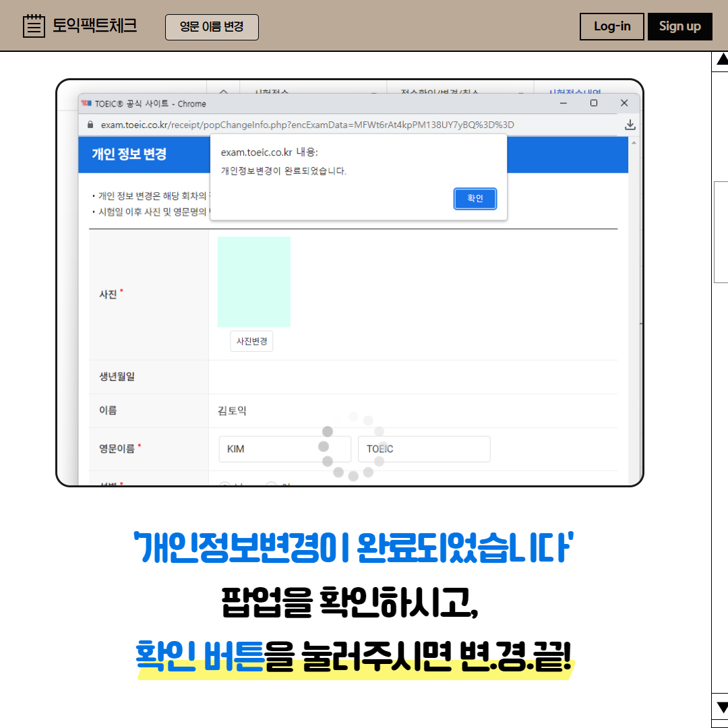Click the 개인 정보 변경 header text

click(x=129, y=154)
